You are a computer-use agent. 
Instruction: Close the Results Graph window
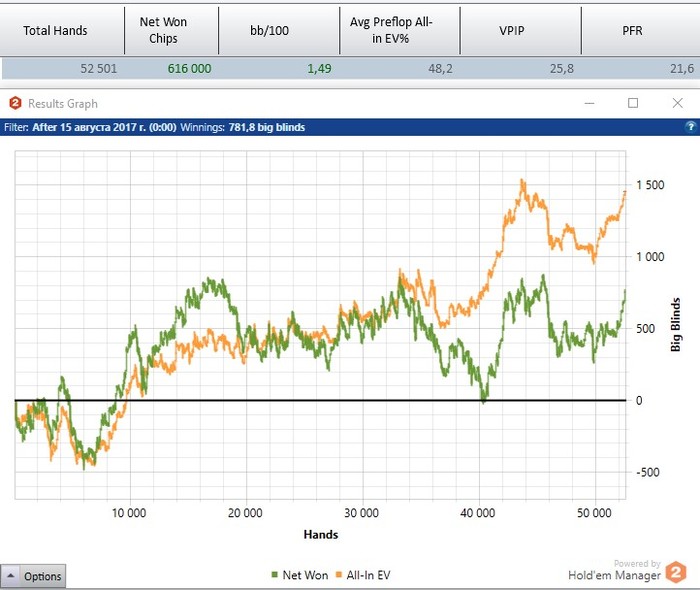pos(677,103)
